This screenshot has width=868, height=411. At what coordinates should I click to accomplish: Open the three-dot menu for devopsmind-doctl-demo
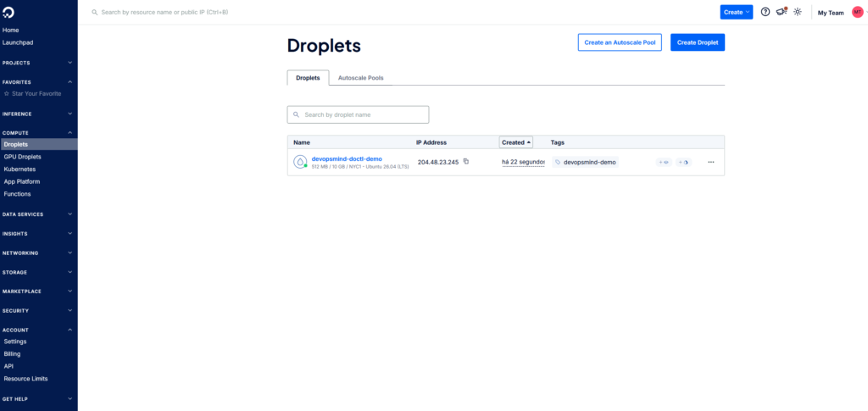coord(711,162)
